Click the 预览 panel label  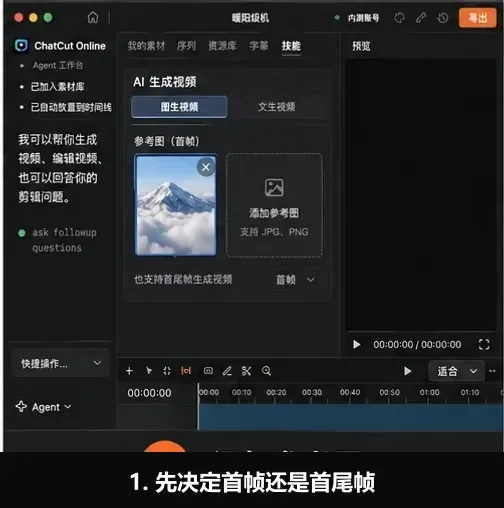click(x=361, y=46)
